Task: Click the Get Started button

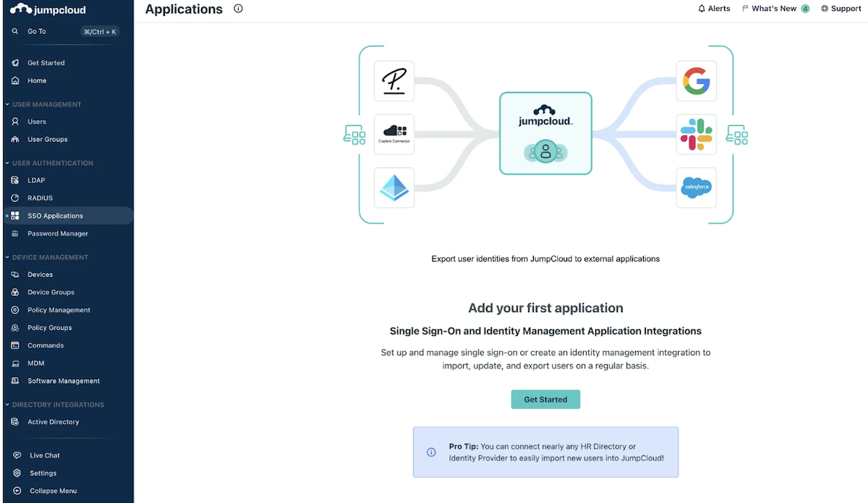Action: click(545, 399)
